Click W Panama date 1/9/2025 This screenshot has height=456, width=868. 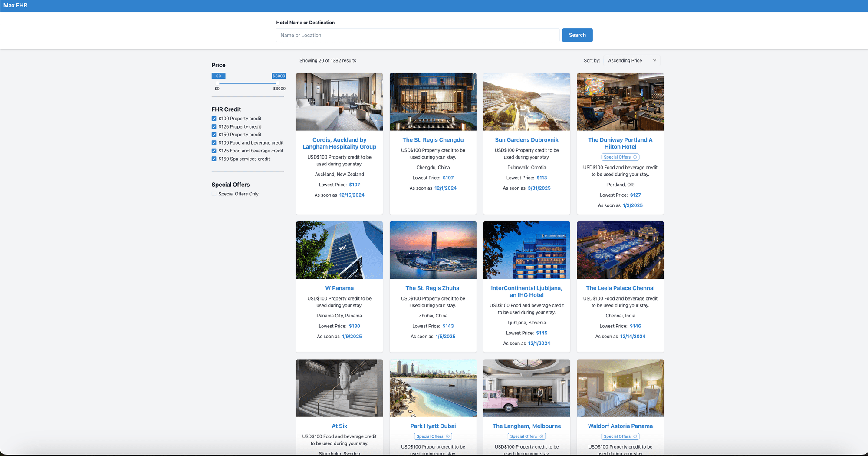pyautogui.click(x=352, y=337)
